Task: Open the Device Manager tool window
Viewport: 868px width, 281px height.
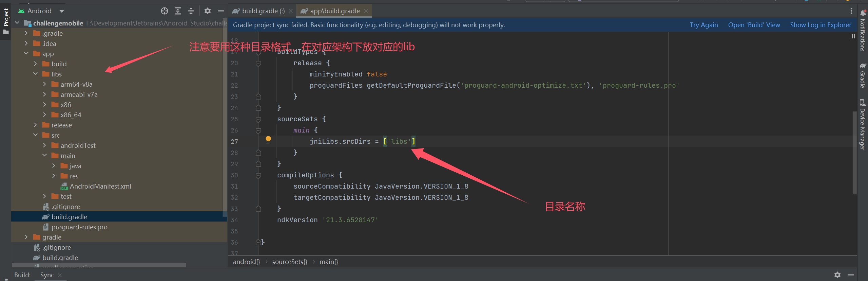Action: click(x=863, y=125)
